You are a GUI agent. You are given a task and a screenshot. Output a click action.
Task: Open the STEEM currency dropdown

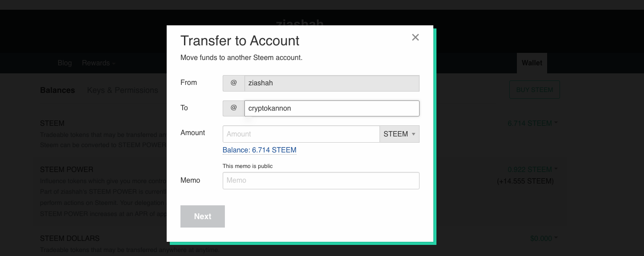click(400, 134)
